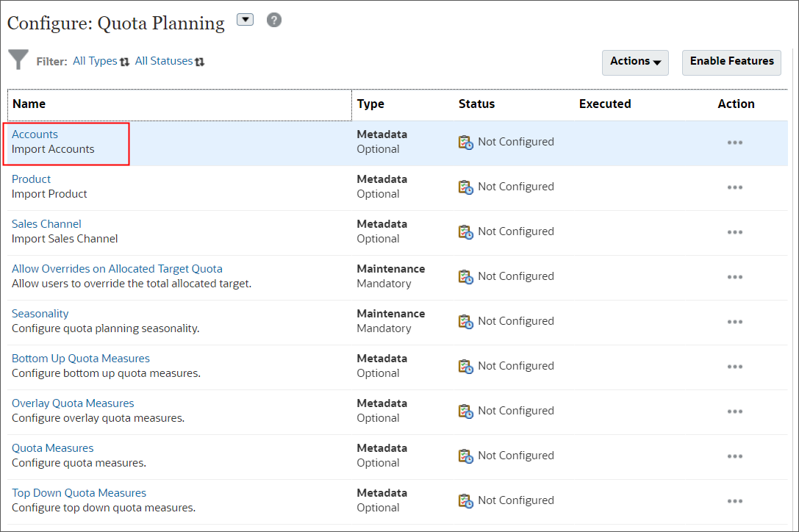The image size is (799, 532).
Task: Click 'Maintenance' type in Seasonality row
Action: coord(391,314)
